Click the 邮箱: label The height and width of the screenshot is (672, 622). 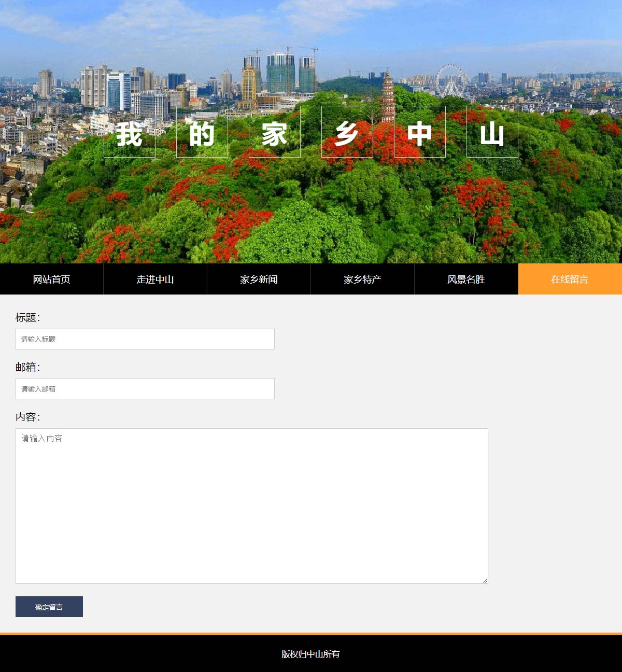[28, 367]
